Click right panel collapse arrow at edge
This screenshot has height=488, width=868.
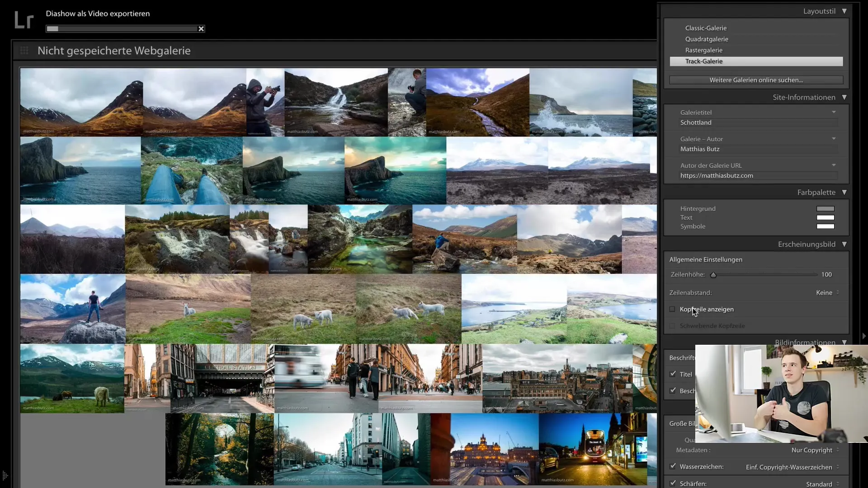click(x=864, y=336)
